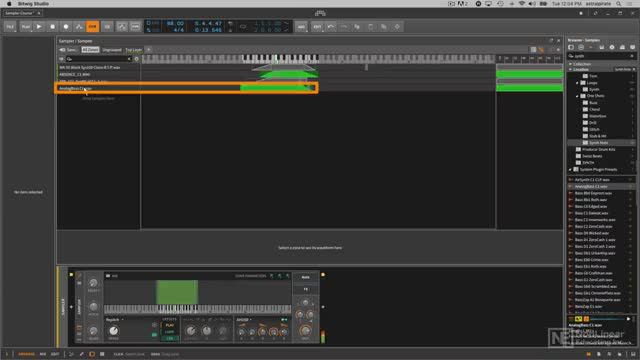Screen dimensions: 640x360
Task: Expand the System Plugin Presets folder
Action: pyautogui.click(x=571, y=169)
